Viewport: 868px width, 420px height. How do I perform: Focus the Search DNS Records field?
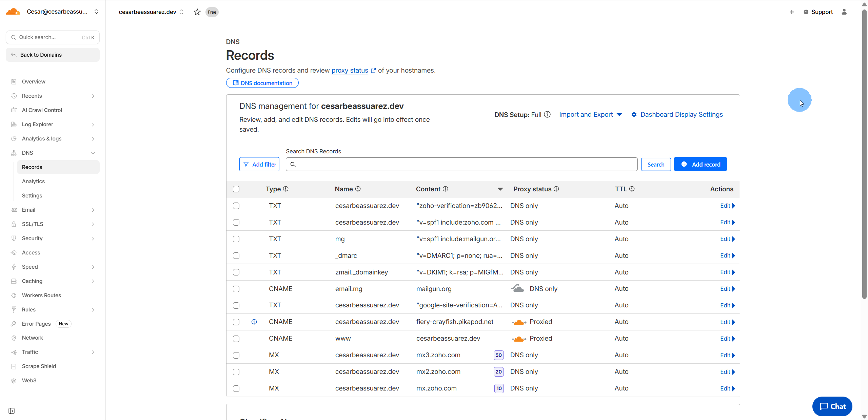461,164
